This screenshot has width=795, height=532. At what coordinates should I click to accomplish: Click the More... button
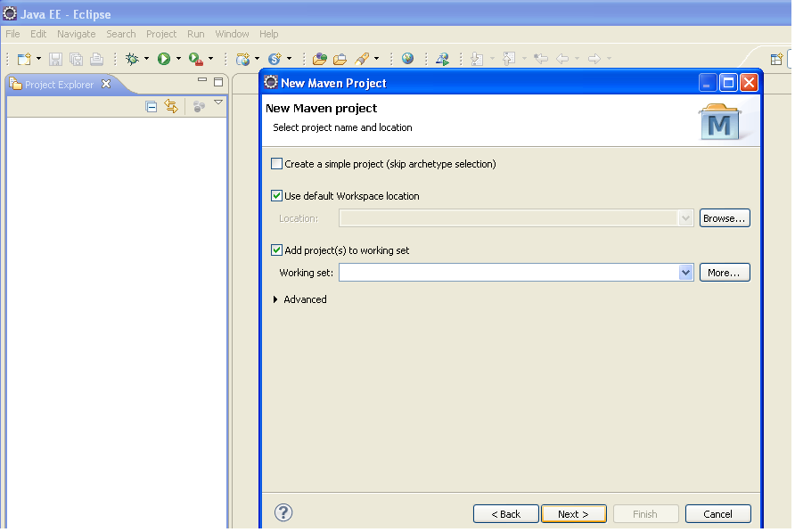[x=725, y=273]
